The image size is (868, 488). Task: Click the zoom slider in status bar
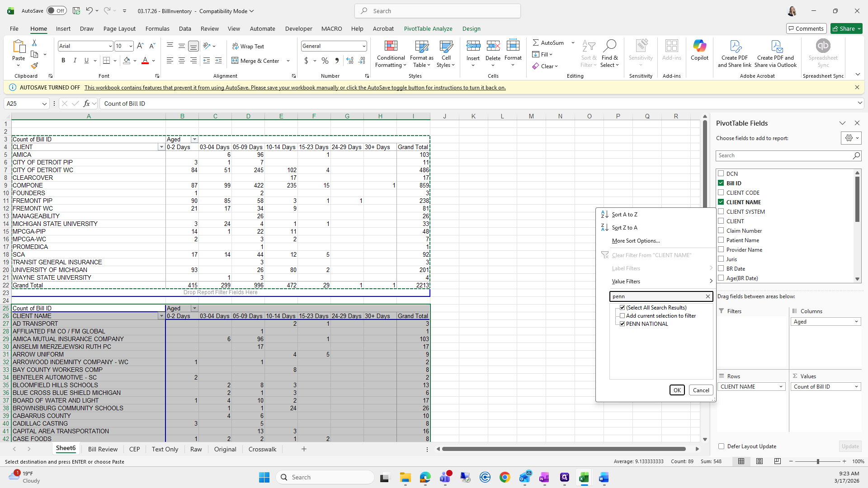817,461
